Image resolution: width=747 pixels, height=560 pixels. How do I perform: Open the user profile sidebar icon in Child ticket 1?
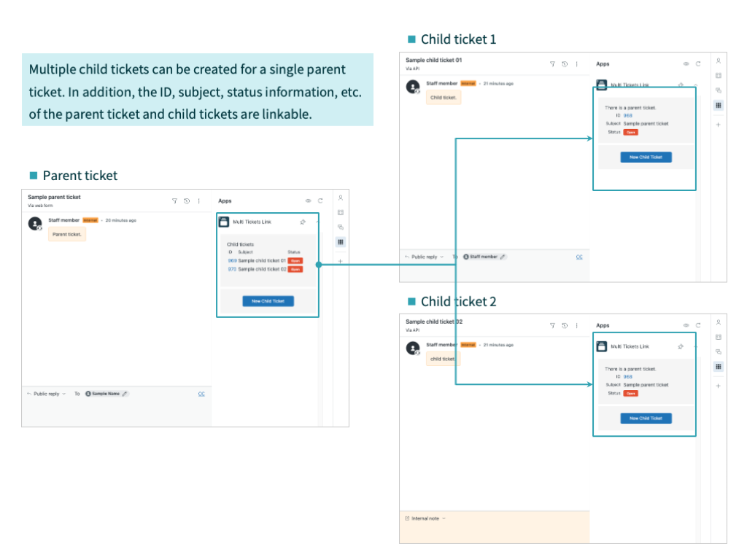718,61
